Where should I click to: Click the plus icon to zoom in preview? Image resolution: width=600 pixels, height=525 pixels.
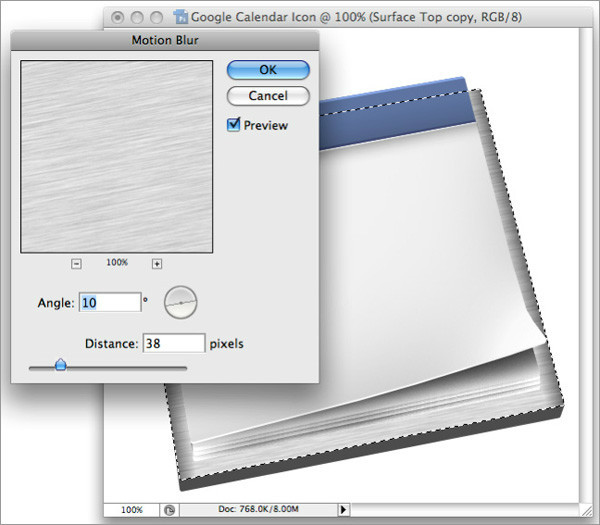click(x=157, y=263)
